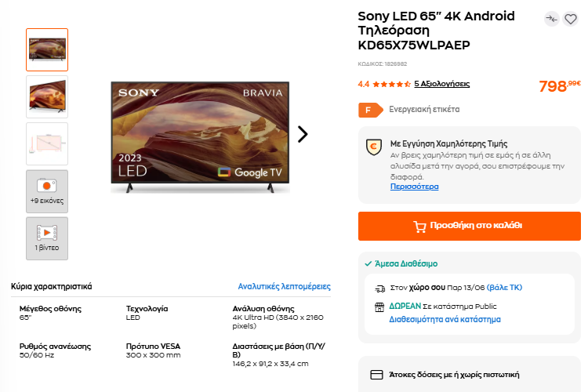Open Διαθεσιμότητα ανά κατάστημα link
Image resolution: width=588 pixels, height=392 pixels.
[x=445, y=319]
